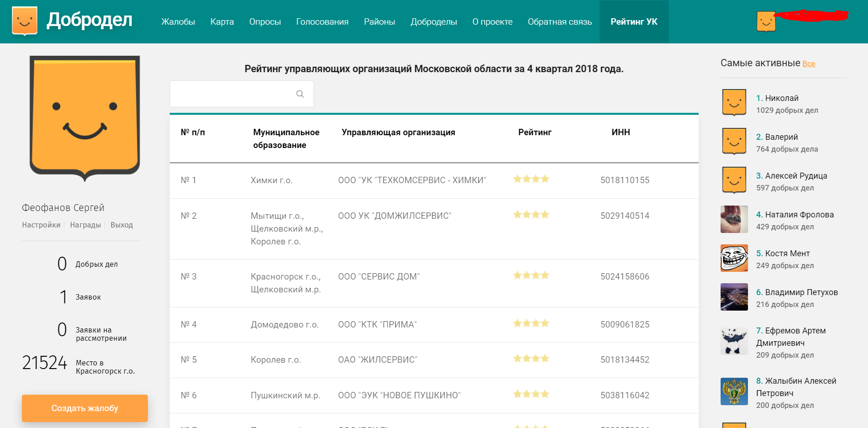
Task: Open Жалыбин Алексей's emblem avatar
Action: pos(734,391)
